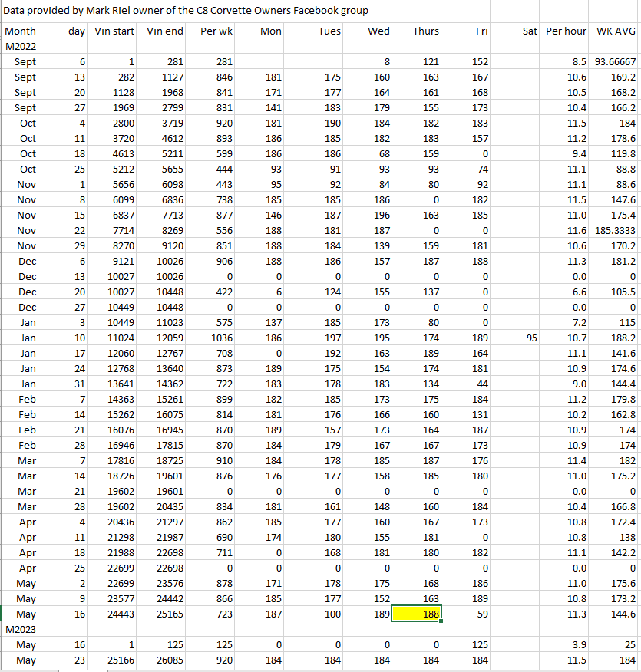Select the yellow highlighted cell showing 188
Viewport: 641px width, 672px height.
pyautogui.click(x=416, y=614)
